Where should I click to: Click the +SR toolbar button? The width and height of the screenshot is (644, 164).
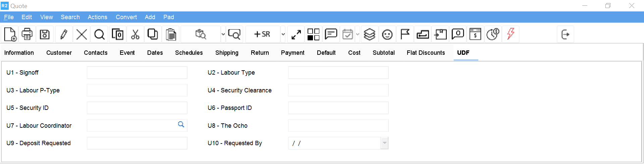262,34
